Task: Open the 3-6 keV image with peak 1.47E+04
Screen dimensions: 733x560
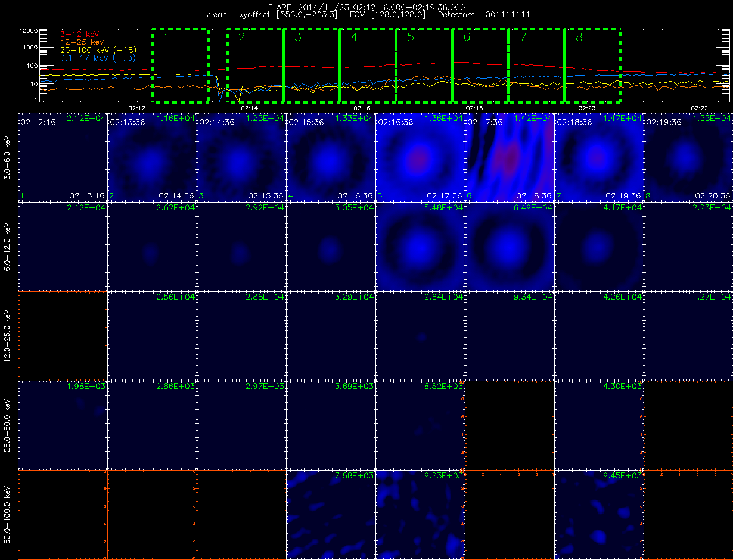Action: [x=599, y=157]
